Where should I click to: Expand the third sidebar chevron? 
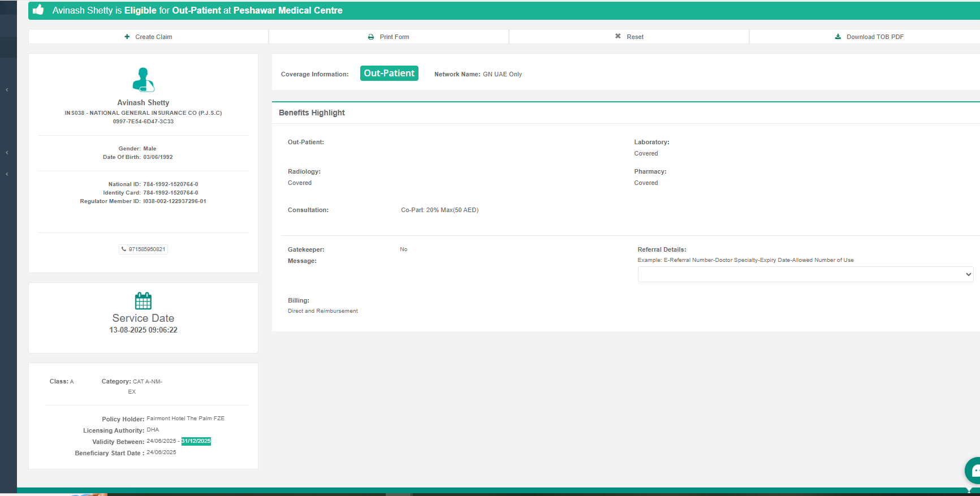coord(7,174)
